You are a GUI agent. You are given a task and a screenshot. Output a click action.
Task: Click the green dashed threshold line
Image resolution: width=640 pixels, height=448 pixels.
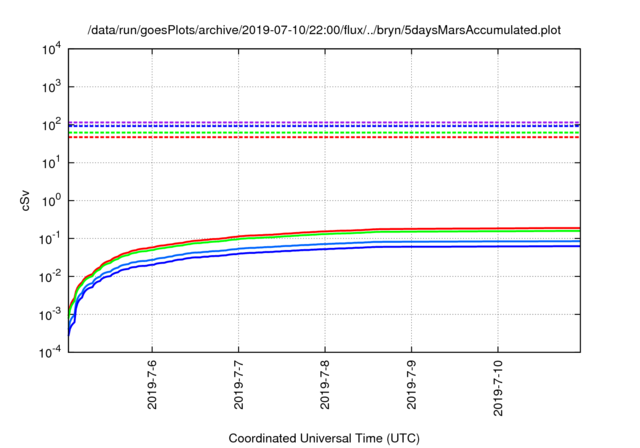324,133
